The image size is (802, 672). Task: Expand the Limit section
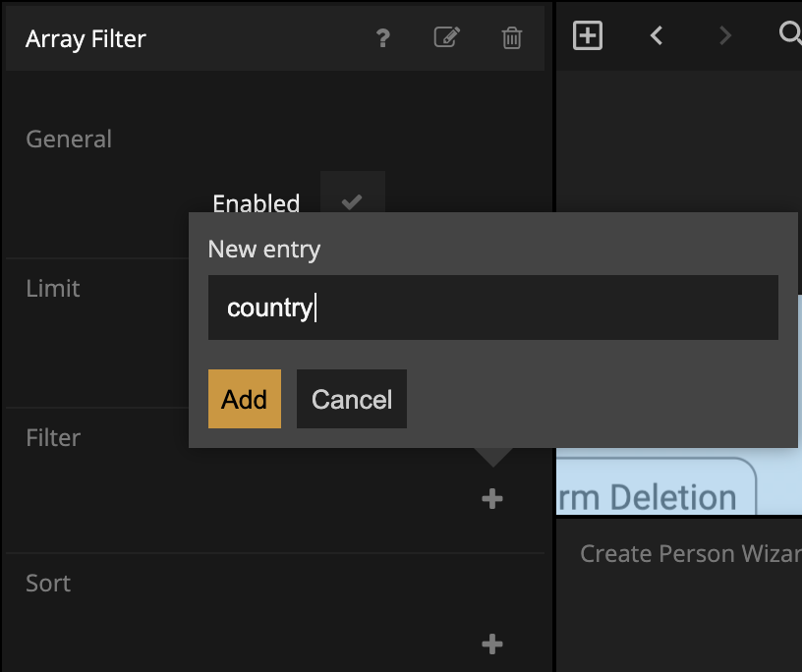53,289
